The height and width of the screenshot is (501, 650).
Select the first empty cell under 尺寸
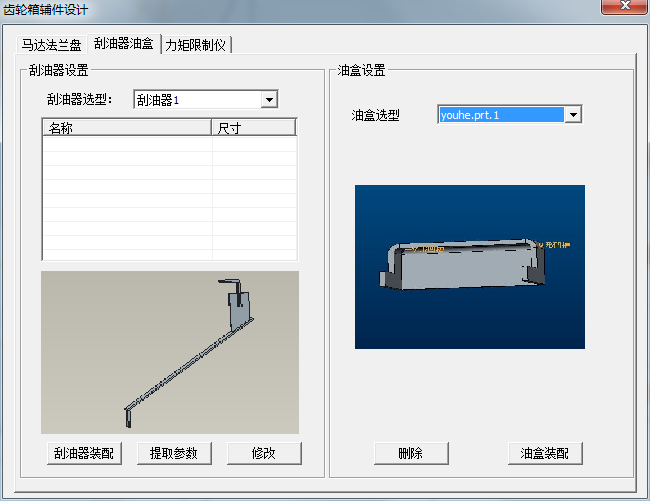tap(254, 143)
